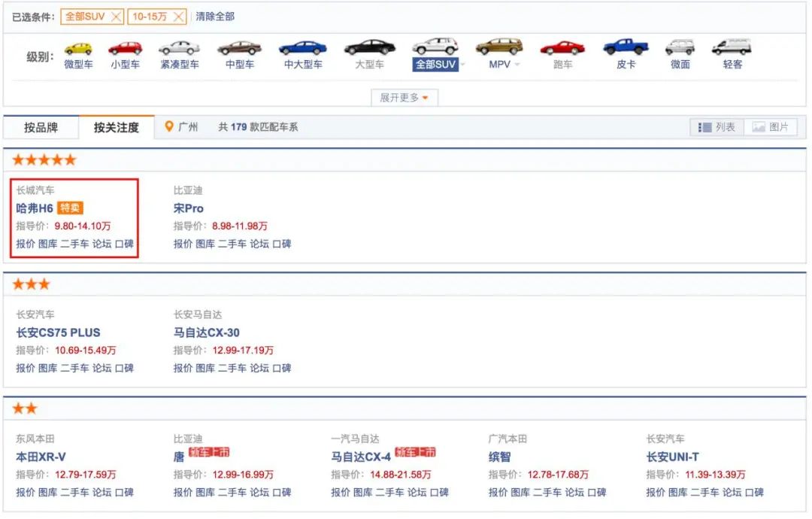The height and width of the screenshot is (519, 812).
Task: Click 清除全部 to clear all filters
Action: (215, 17)
